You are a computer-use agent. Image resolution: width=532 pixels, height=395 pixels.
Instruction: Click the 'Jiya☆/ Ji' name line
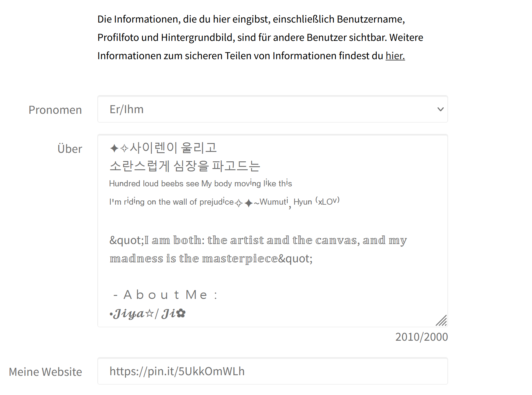click(148, 313)
